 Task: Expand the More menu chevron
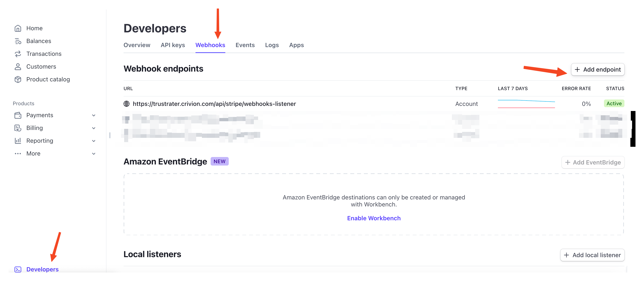pos(94,154)
